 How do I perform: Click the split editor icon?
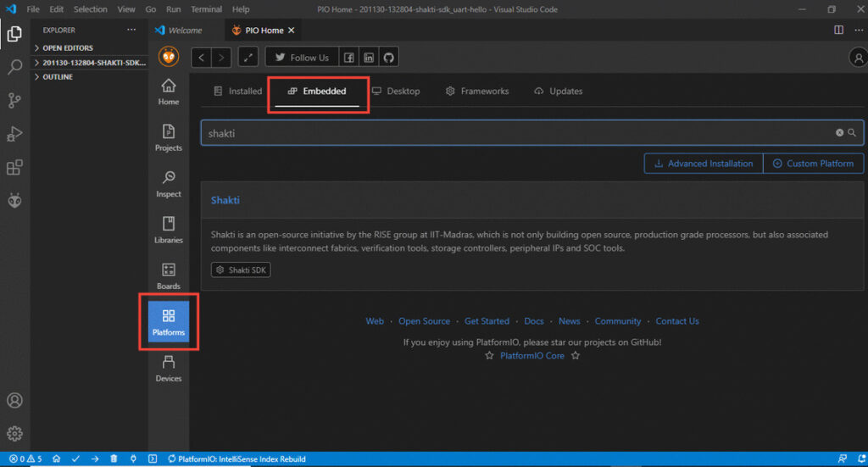pyautogui.click(x=838, y=30)
